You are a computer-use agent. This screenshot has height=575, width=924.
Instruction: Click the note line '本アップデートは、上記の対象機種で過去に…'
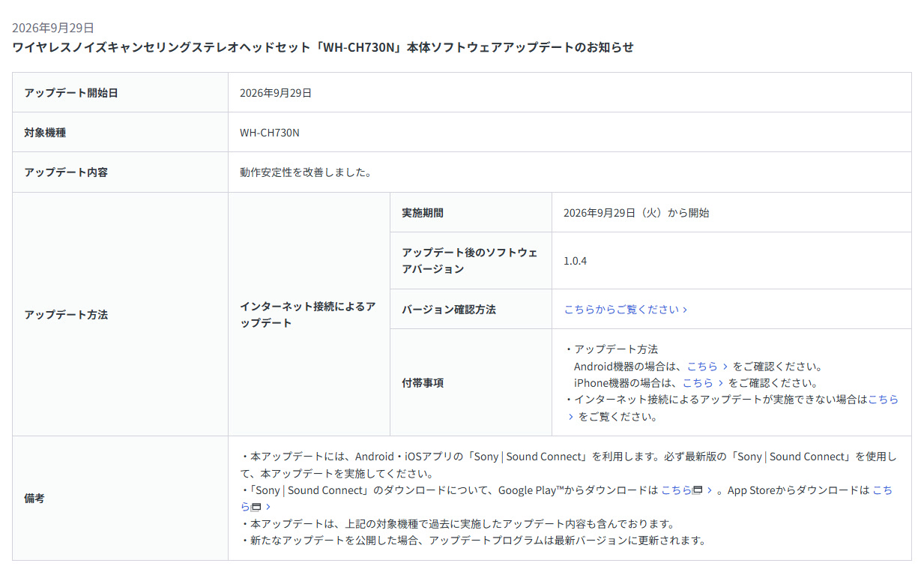pyautogui.click(x=459, y=523)
